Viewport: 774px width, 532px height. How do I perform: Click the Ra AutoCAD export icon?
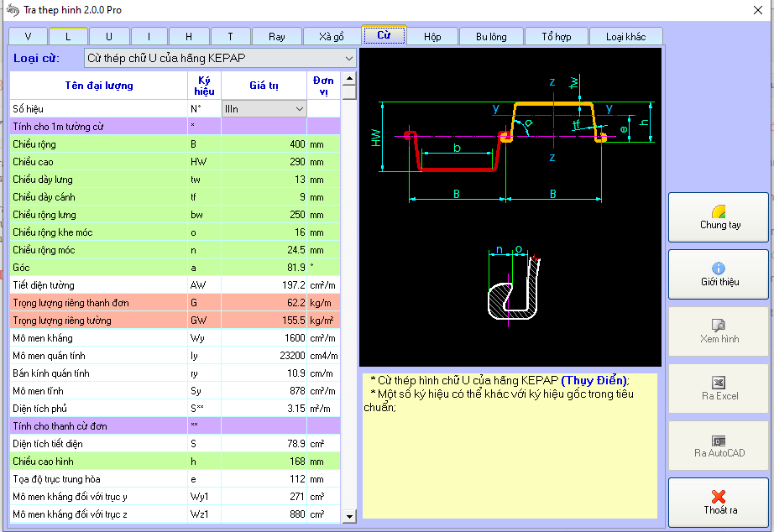[719, 441]
